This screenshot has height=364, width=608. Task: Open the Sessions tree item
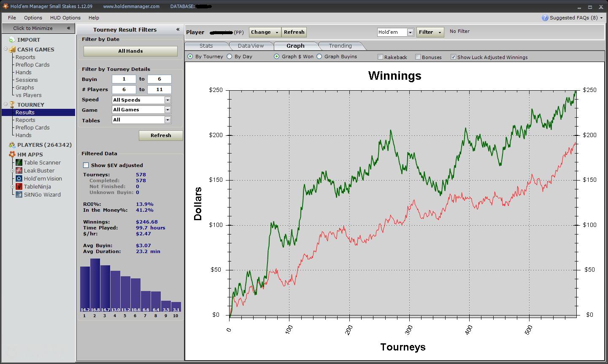(x=27, y=80)
